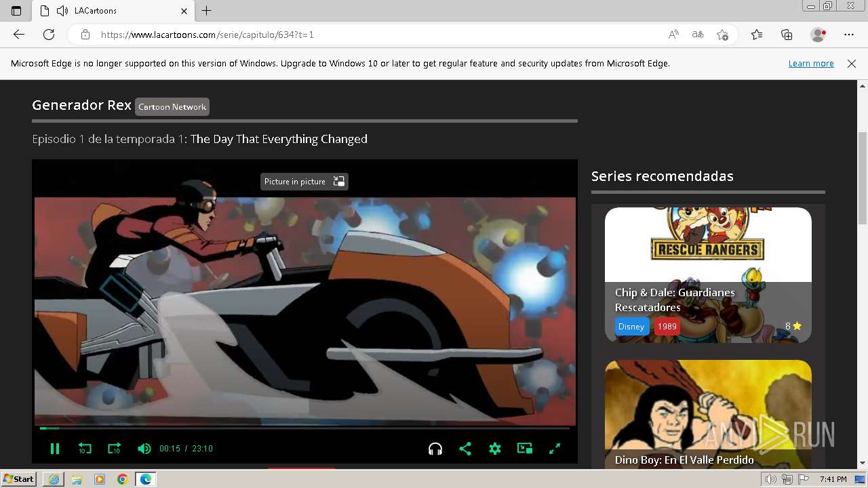Click the 1989 year tag

coord(667,327)
